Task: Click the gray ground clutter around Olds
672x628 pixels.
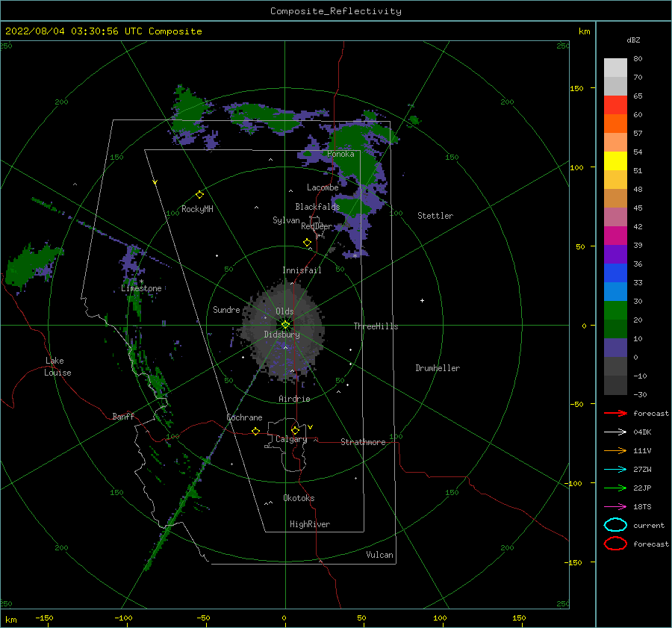Action: (283, 330)
